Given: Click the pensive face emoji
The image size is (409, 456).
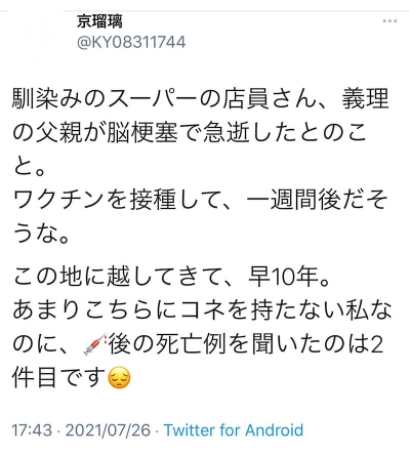Looking at the screenshot, I should 119,377.
